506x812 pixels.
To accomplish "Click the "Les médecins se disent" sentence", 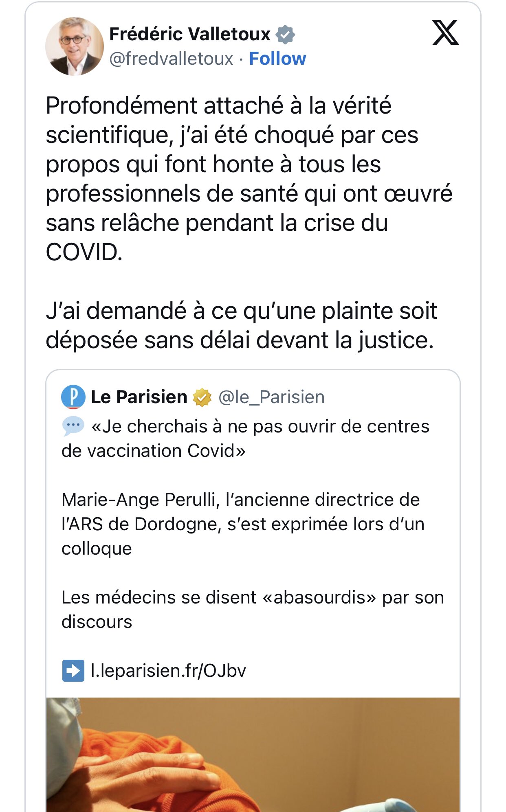I will click(x=253, y=609).
